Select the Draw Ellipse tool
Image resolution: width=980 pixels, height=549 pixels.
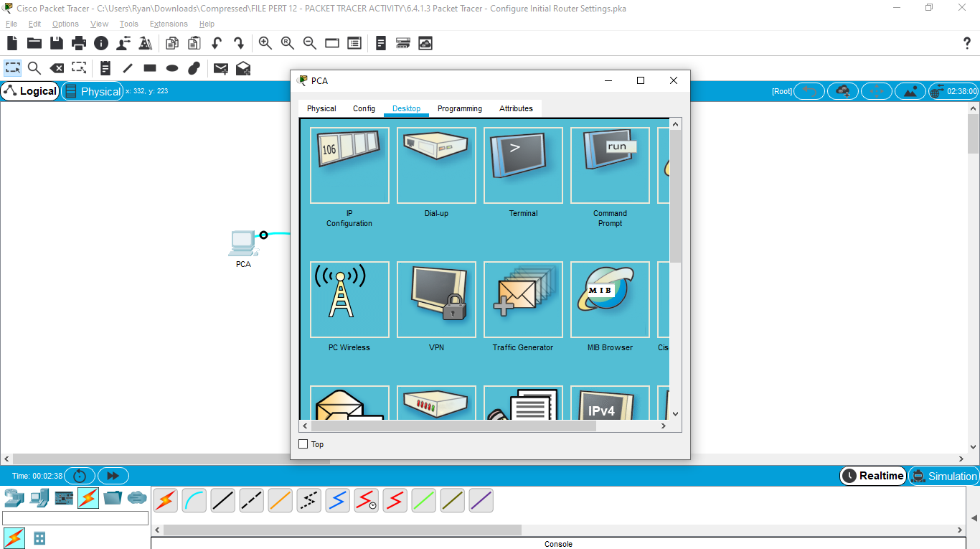click(172, 68)
